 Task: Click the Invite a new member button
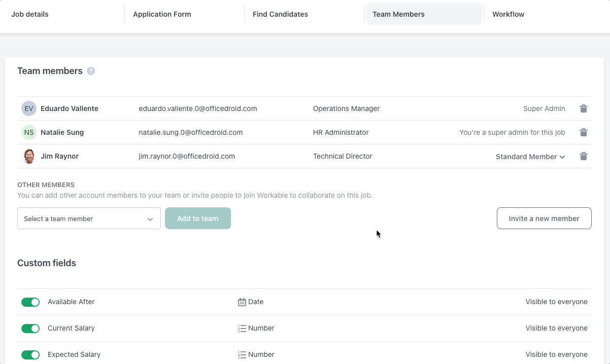click(544, 218)
